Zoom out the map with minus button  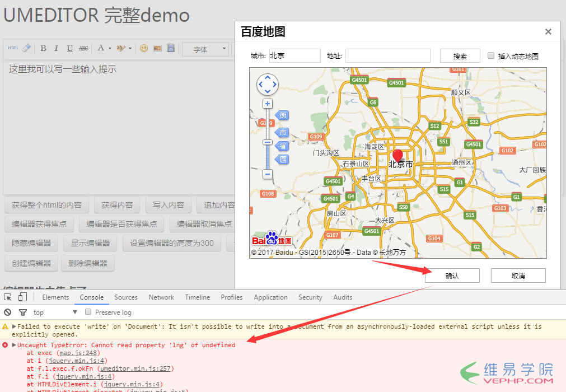[268, 174]
